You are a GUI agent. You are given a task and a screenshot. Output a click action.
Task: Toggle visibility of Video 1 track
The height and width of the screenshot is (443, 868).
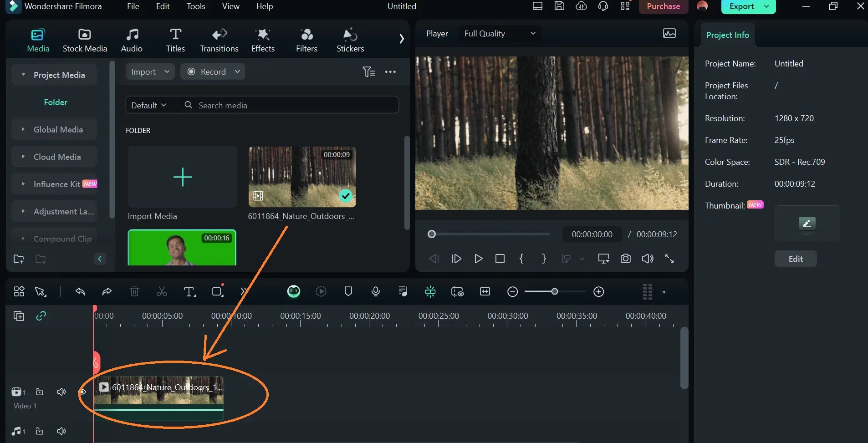click(x=82, y=392)
